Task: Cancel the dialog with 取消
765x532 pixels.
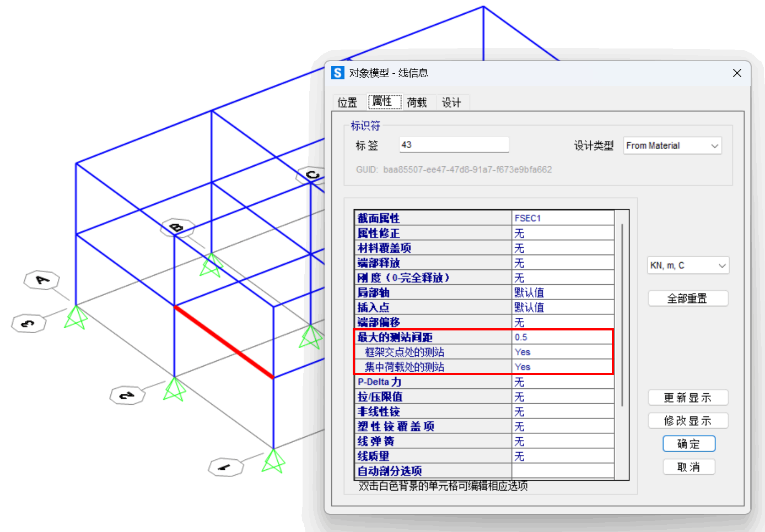Action: point(688,467)
